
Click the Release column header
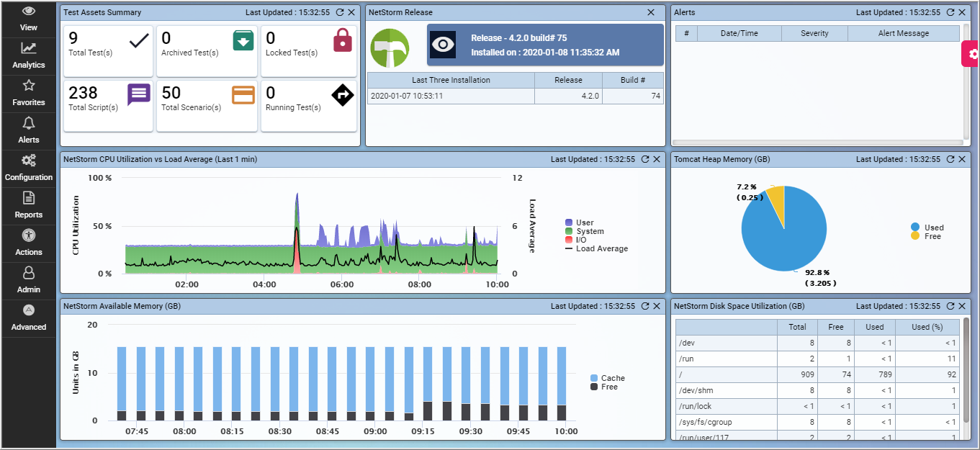point(568,80)
